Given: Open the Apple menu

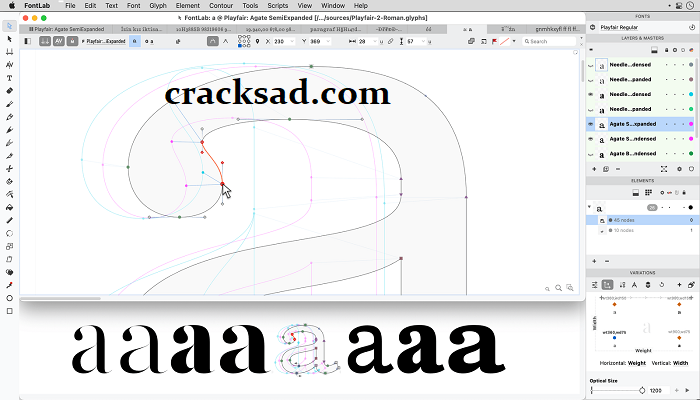Looking at the screenshot, I should pos(12,5).
